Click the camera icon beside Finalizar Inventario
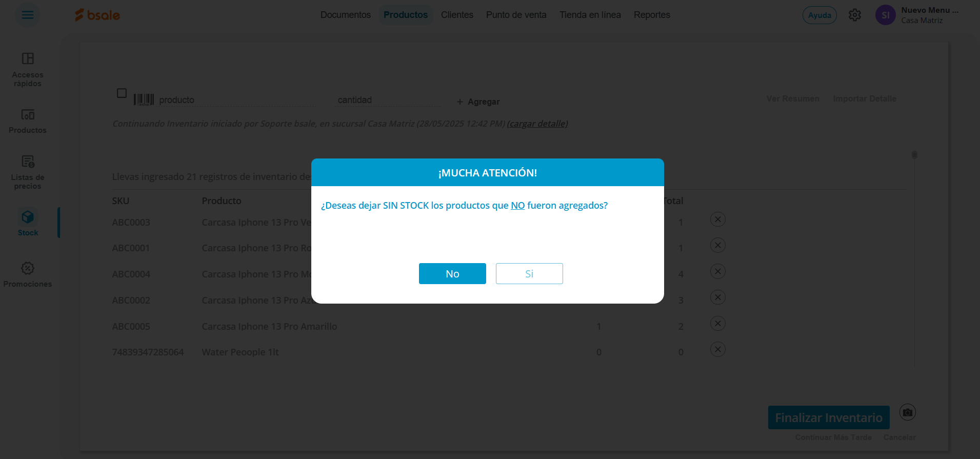Screen dimensions: 980x459 pos(908,412)
